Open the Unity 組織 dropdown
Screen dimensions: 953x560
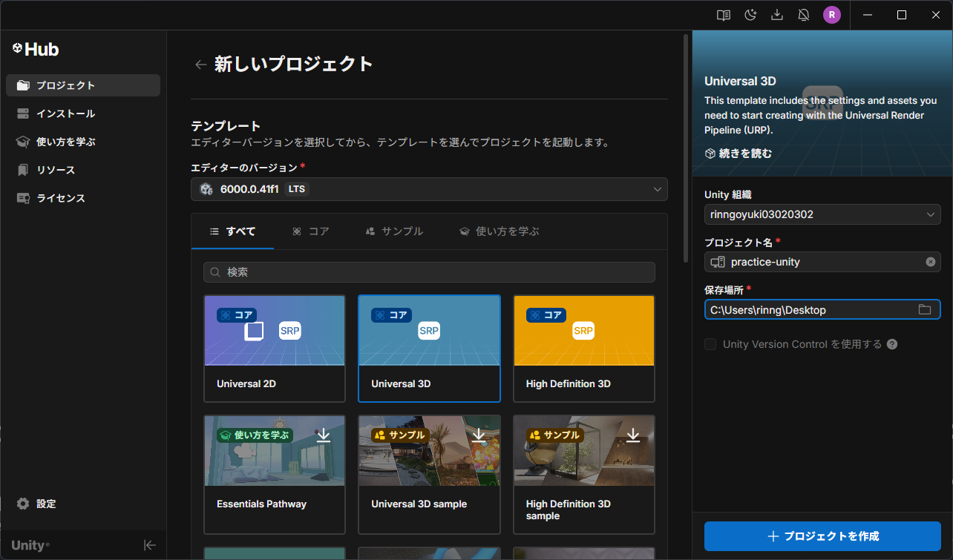pos(822,214)
